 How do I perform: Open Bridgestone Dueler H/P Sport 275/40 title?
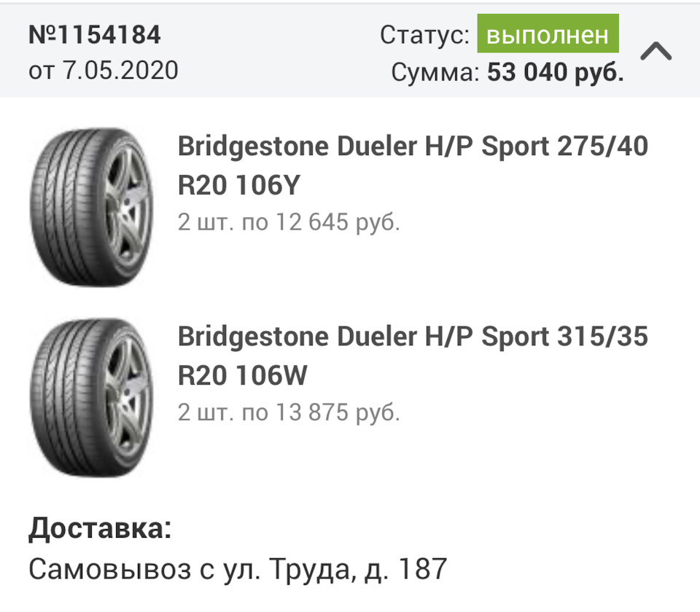tap(413, 146)
